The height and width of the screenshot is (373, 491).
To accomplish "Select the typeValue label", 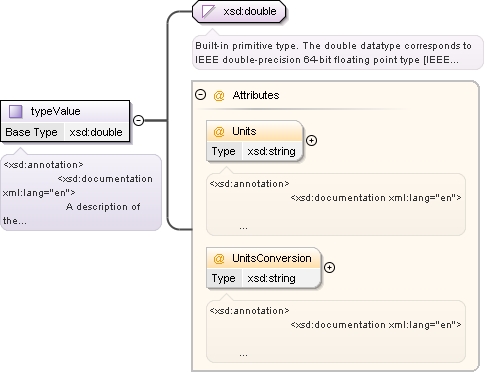I will click(x=55, y=111).
